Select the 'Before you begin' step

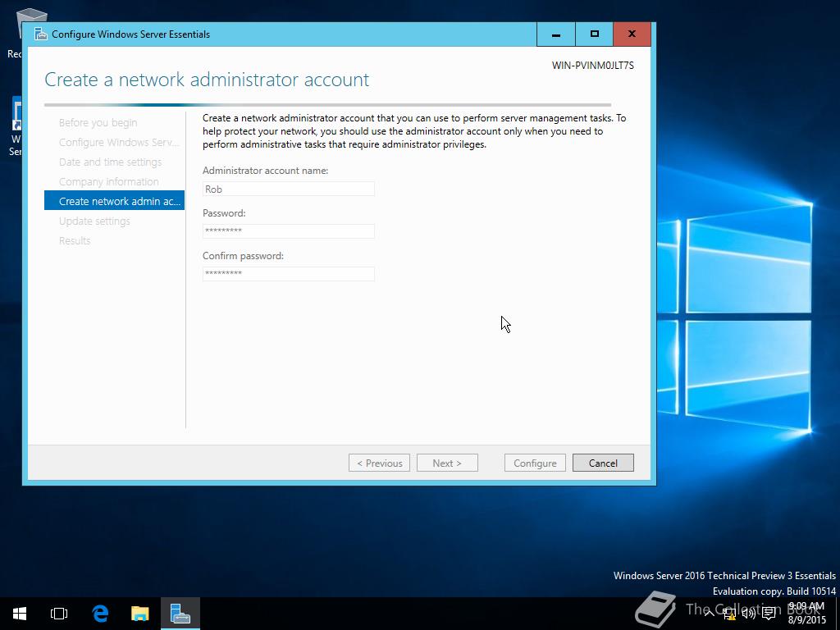click(98, 123)
